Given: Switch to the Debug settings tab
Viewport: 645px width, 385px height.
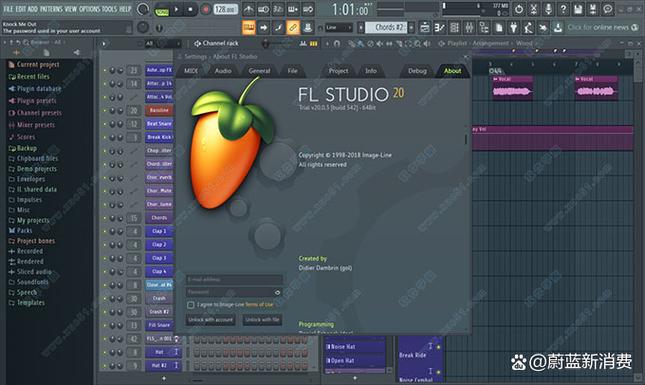Looking at the screenshot, I should [417, 71].
